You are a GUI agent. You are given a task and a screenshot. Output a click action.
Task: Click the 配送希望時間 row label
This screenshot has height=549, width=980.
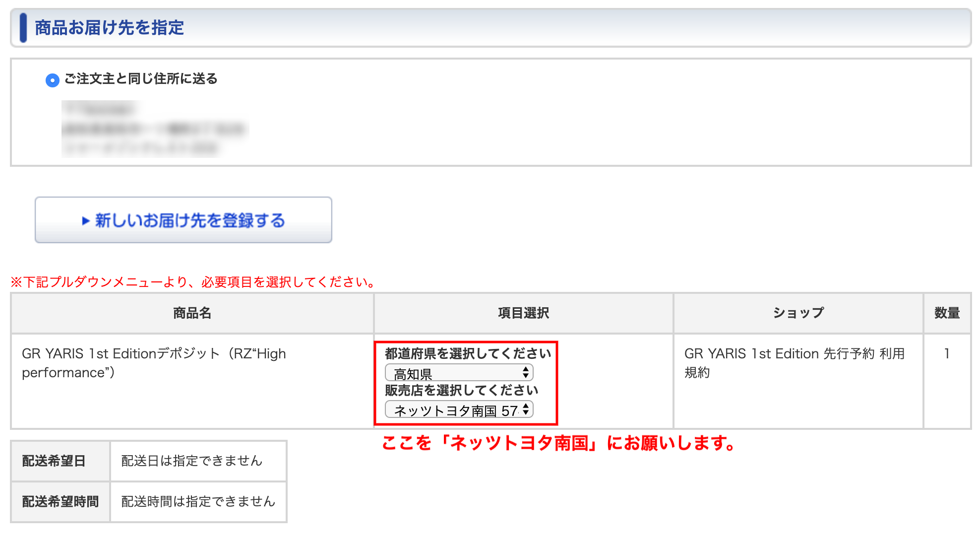pos(61,501)
